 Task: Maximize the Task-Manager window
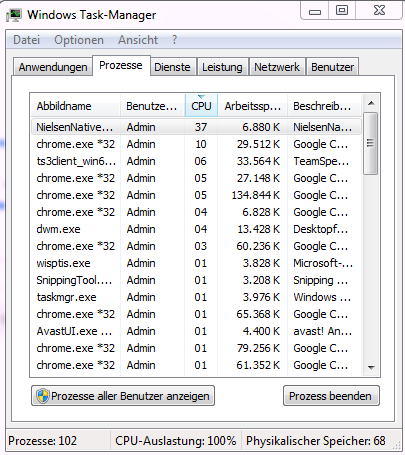pyautogui.click(x=342, y=10)
